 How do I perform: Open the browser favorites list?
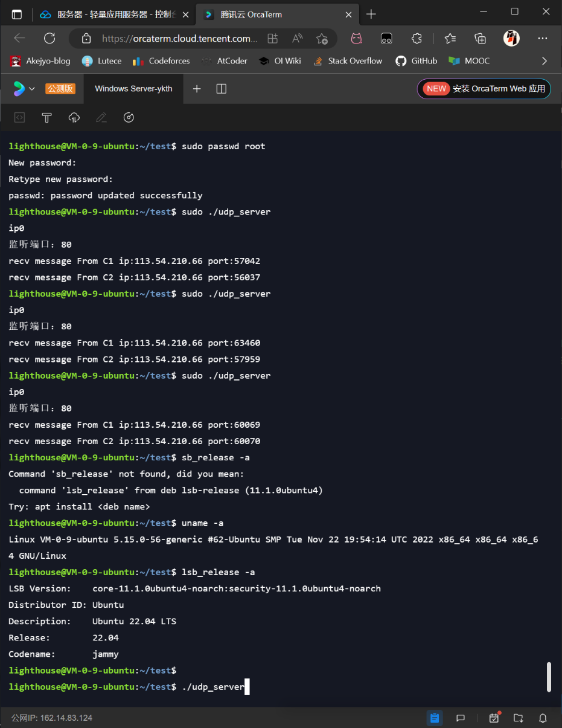[x=450, y=38]
